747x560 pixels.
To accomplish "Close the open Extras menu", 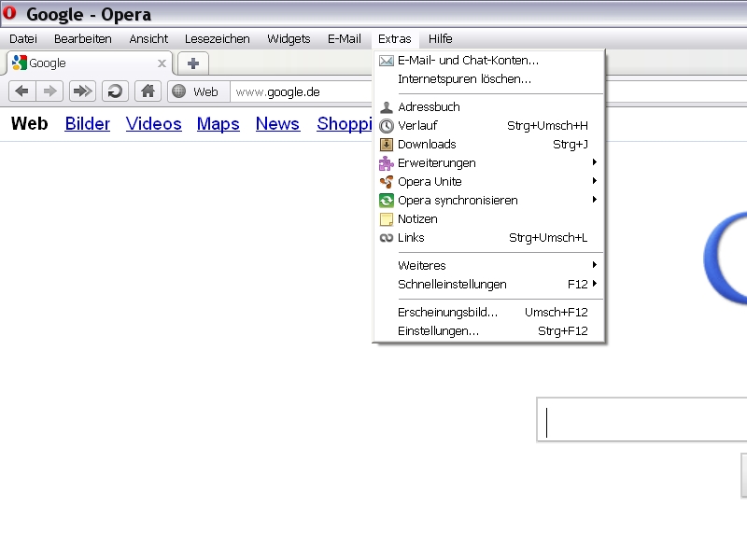I will [395, 38].
